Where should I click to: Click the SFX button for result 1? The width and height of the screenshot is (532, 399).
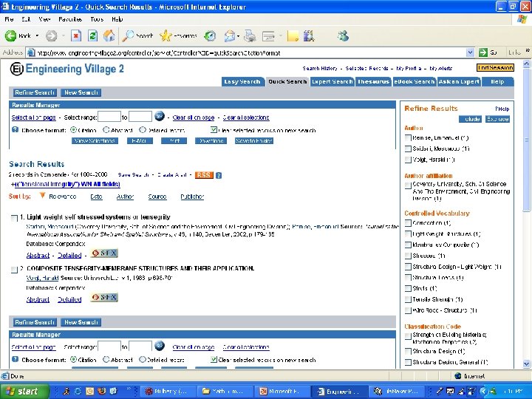pos(104,253)
